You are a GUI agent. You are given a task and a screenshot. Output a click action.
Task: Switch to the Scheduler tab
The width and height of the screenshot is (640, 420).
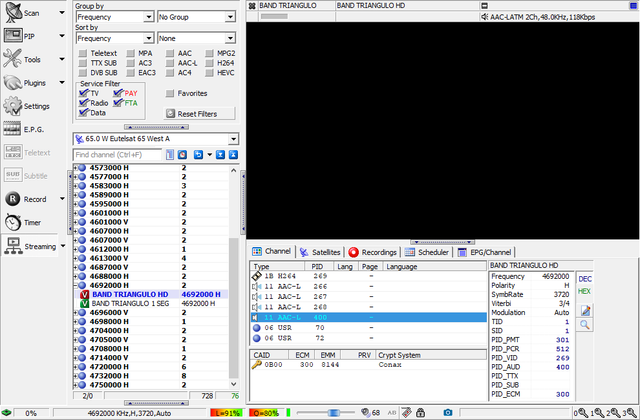[x=427, y=252]
